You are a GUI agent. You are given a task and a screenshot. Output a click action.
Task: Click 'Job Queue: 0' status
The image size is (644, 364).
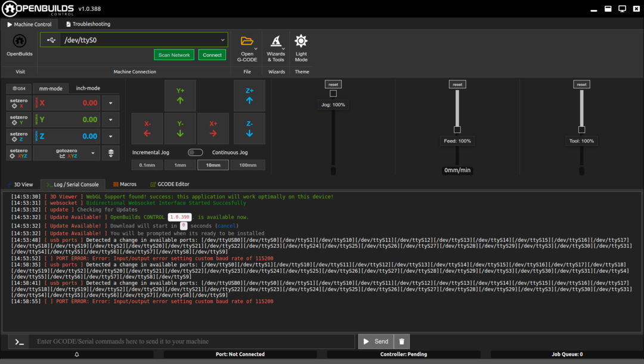click(567, 354)
